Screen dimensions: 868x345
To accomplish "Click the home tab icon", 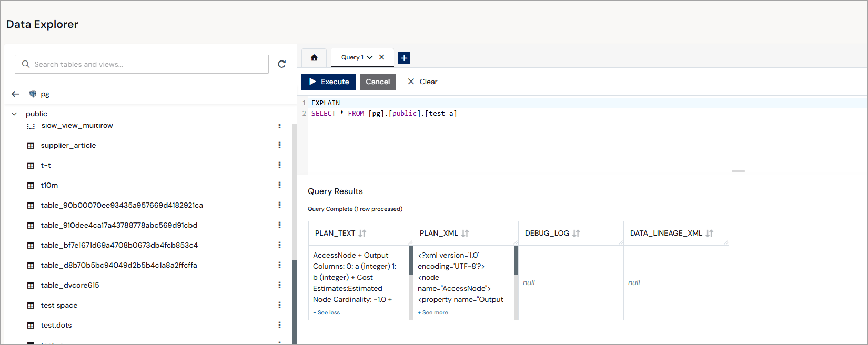I will pyautogui.click(x=314, y=58).
